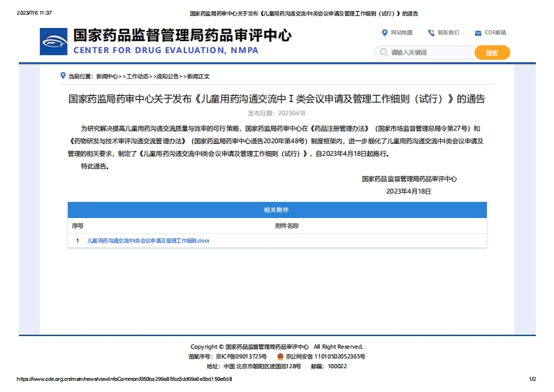Click the breadcrumb location pin icon
This screenshot has height=392, width=554.
(63, 75)
